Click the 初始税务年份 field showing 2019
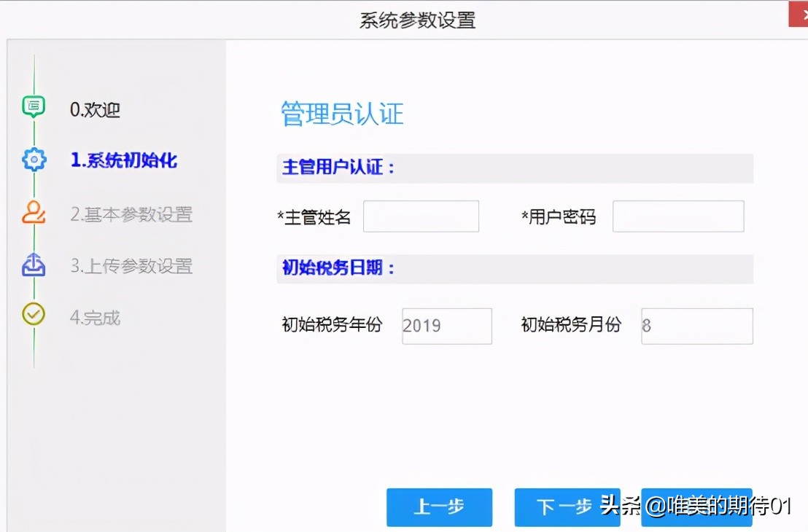Image resolution: width=808 pixels, height=532 pixels. coord(446,326)
